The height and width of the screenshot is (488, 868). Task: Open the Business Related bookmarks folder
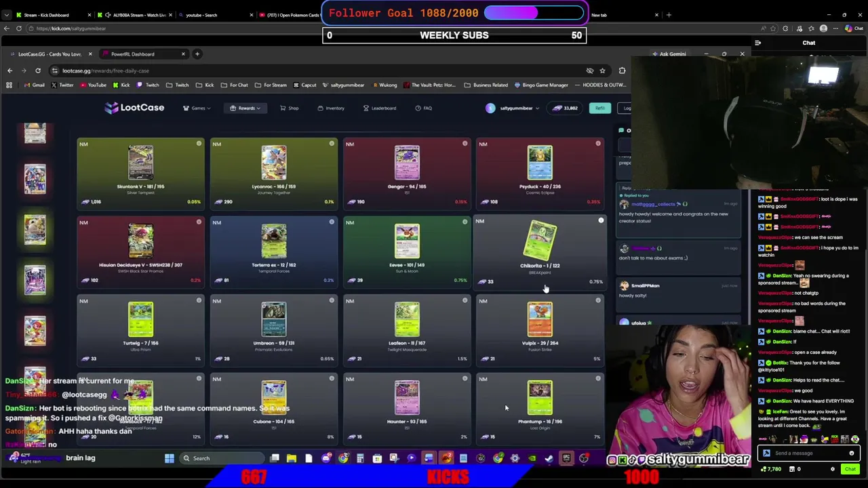pos(486,85)
